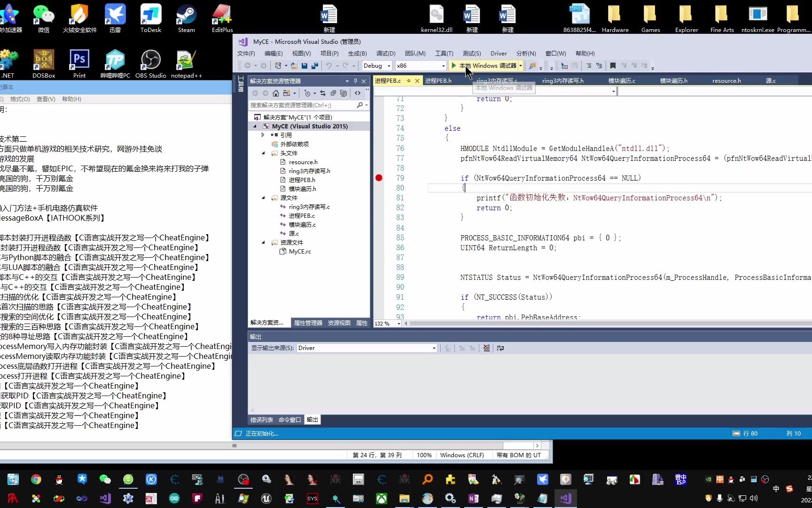Switch to the 进程PEB.h tab
The width and height of the screenshot is (812, 508).
click(x=438, y=80)
